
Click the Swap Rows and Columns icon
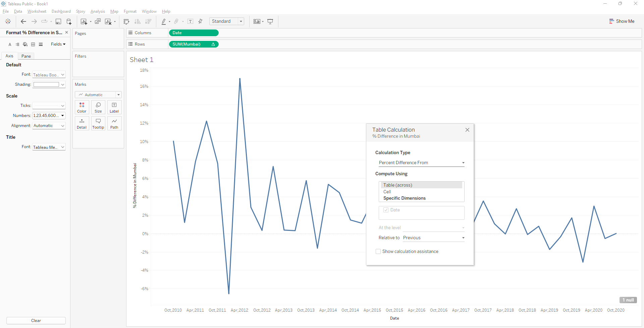click(126, 21)
